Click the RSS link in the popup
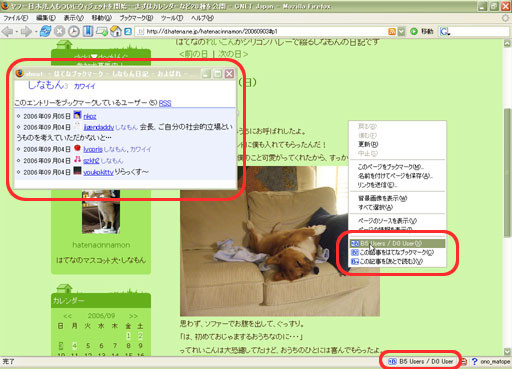The image size is (512, 369). point(165,103)
